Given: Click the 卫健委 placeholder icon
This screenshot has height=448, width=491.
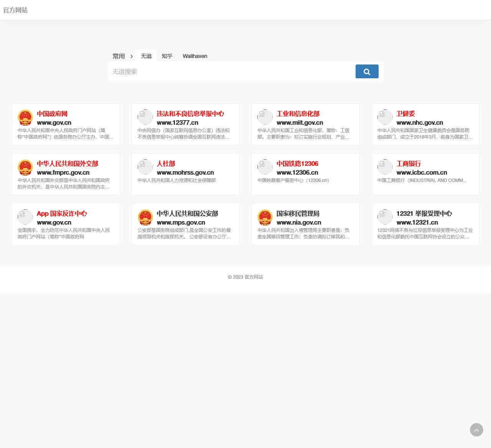Looking at the screenshot, I should click(x=385, y=117).
